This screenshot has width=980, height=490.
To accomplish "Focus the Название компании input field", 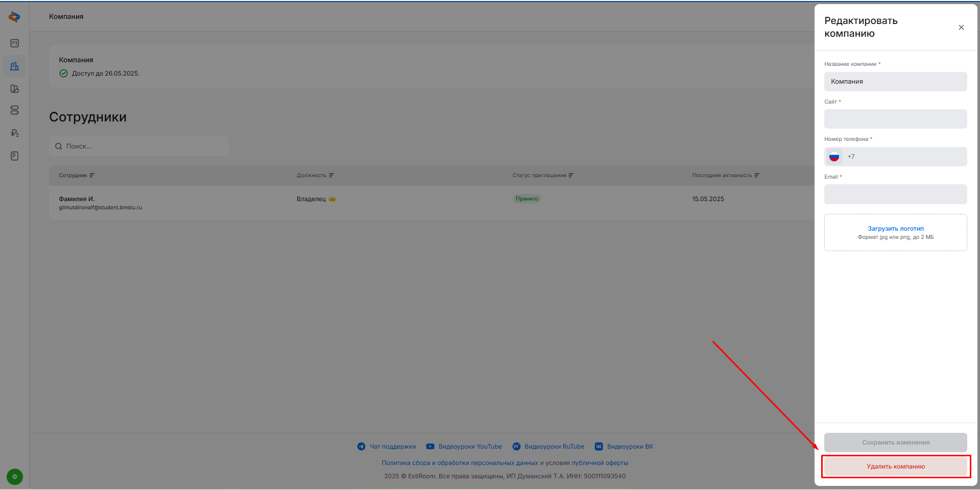I will click(x=895, y=82).
